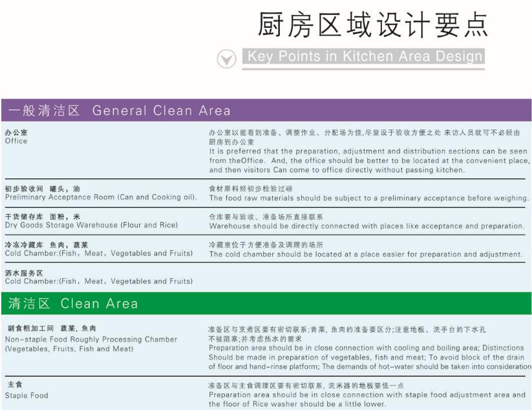Screen dimensions: 532x410
Task: Click the circular down-chevron icon beside the subtitle
Action: click(x=226, y=59)
